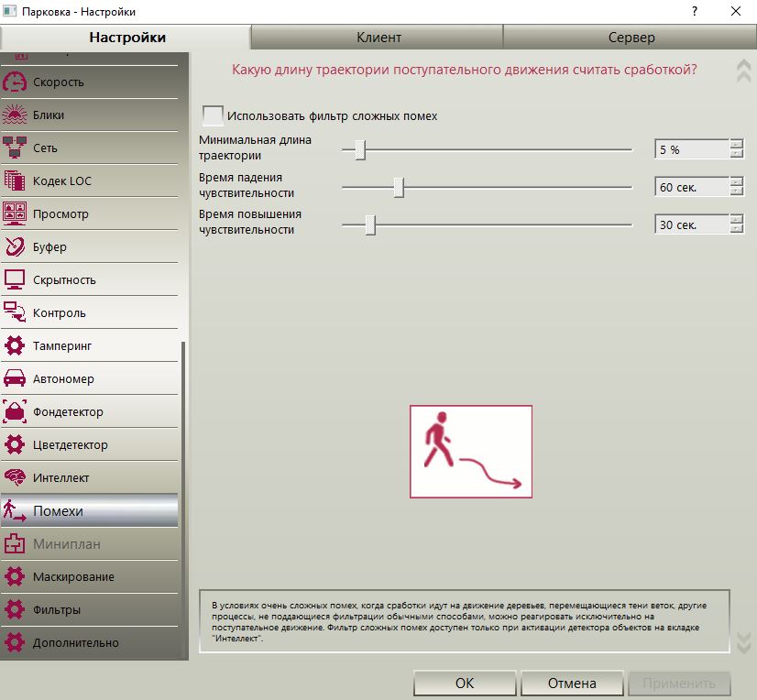The image size is (757, 700).
Task: Switch to the Сервер tab
Action: [630, 38]
